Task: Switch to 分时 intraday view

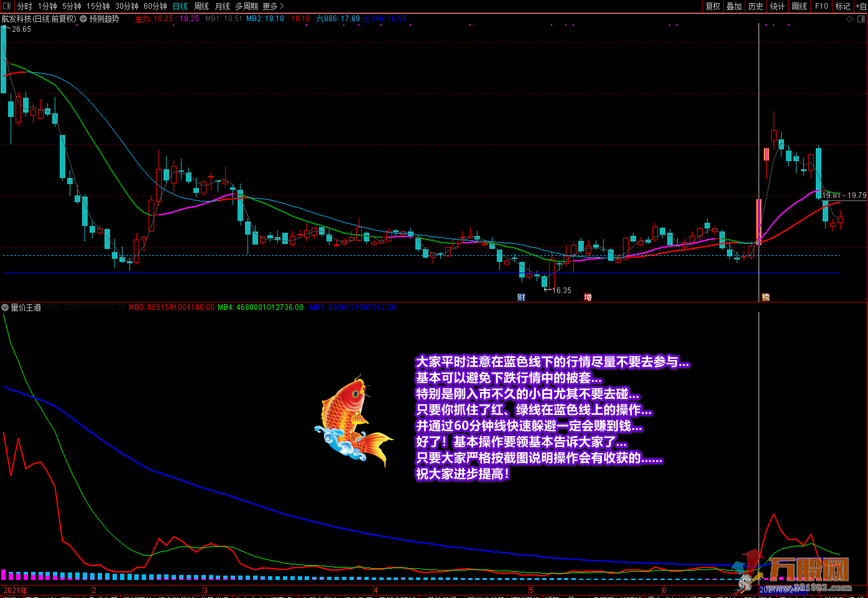Action: 25,6
